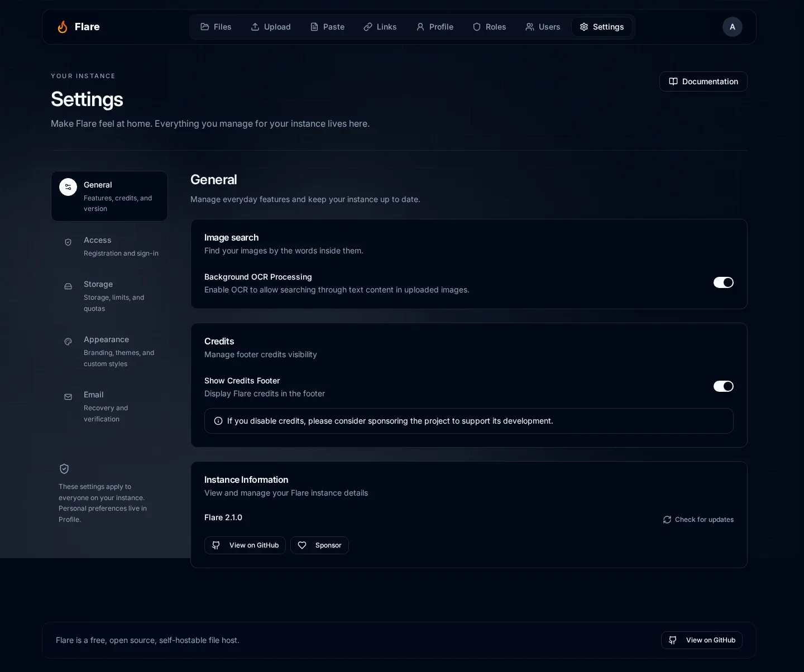Select the Settings nav item
The width and height of the screenshot is (804, 672).
602,27
